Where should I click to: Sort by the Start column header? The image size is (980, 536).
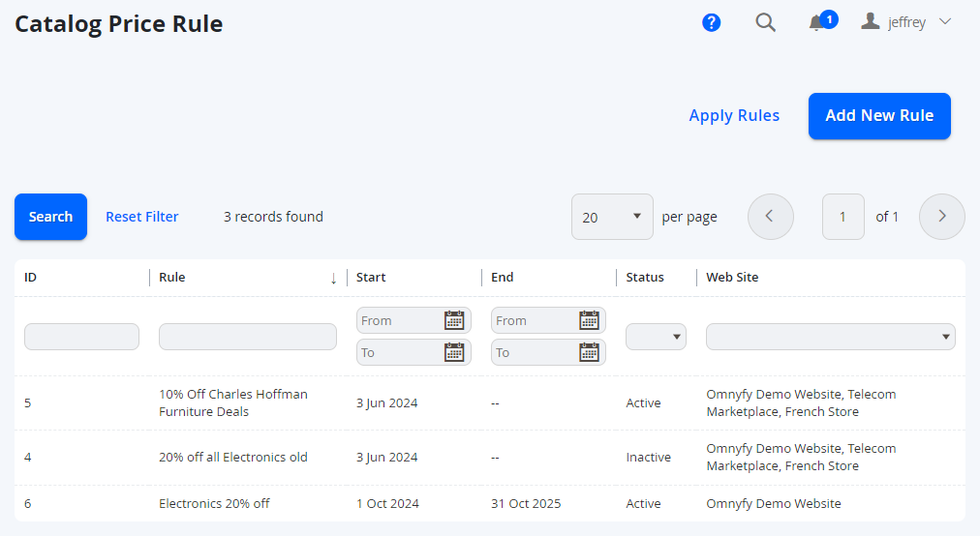tap(371, 278)
